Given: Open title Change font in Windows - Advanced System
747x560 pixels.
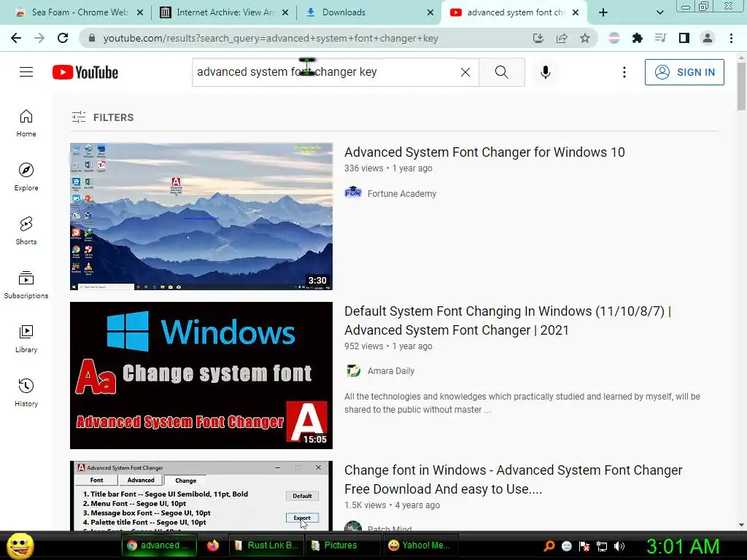Looking at the screenshot, I should 514,480.
